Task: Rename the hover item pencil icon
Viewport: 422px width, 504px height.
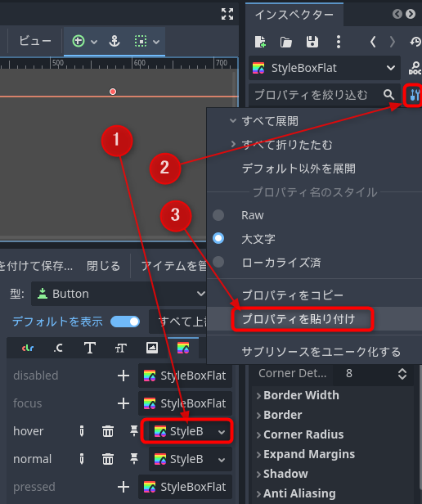Action: click(82, 431)
